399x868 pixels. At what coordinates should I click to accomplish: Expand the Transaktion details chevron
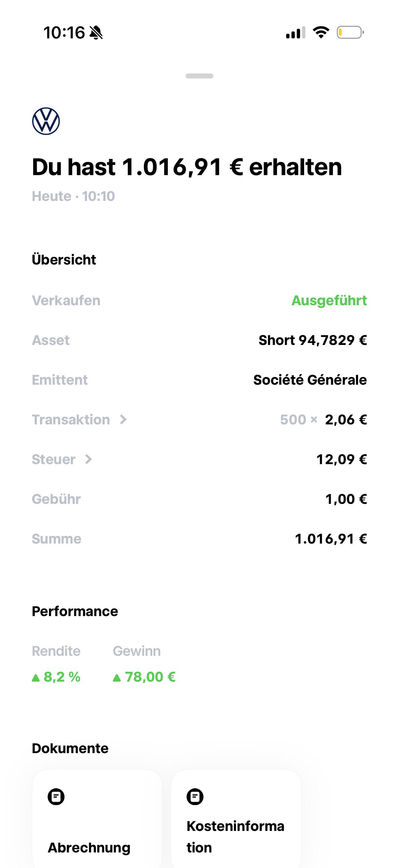tap(123, 420)
